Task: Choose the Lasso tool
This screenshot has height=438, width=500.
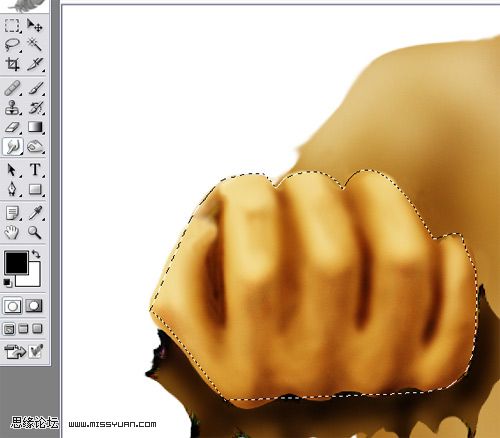Action: pyautogui.click(x=12, y=45)
